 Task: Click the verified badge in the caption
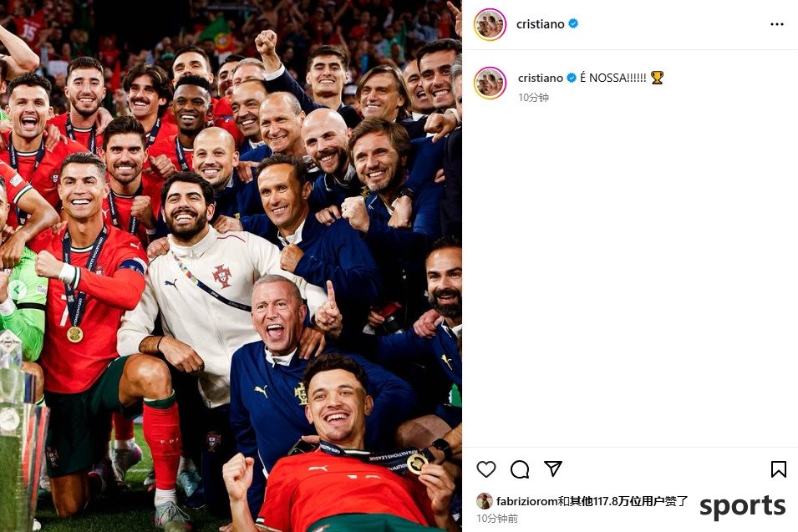click(571, 78)
